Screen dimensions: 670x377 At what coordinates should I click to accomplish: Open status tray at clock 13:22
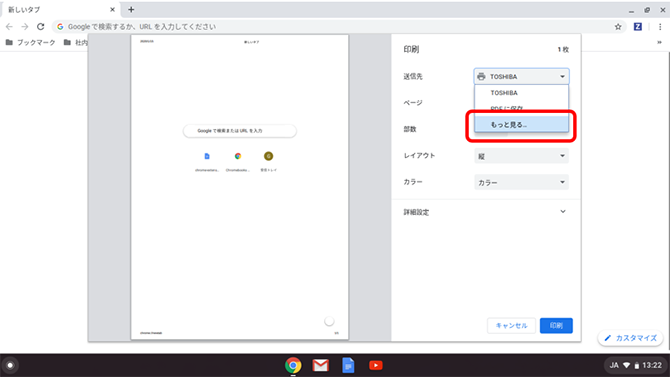coord(652,365)
